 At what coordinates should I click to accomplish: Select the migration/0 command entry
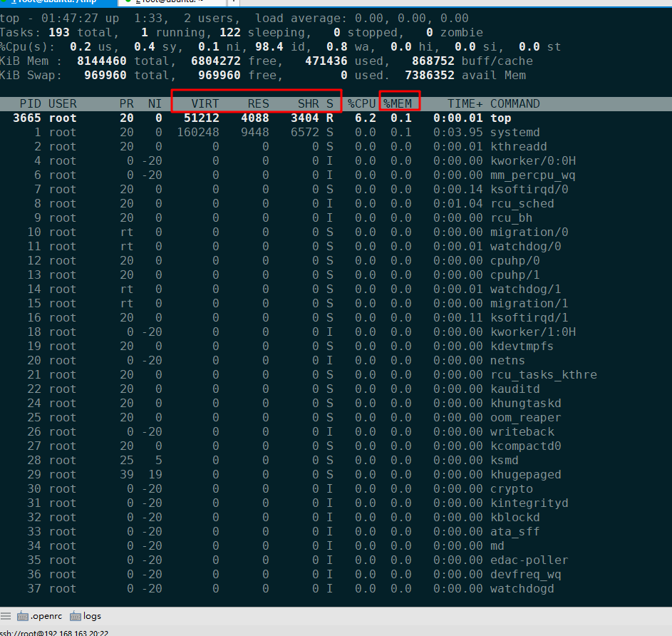[x=529, y=232]
